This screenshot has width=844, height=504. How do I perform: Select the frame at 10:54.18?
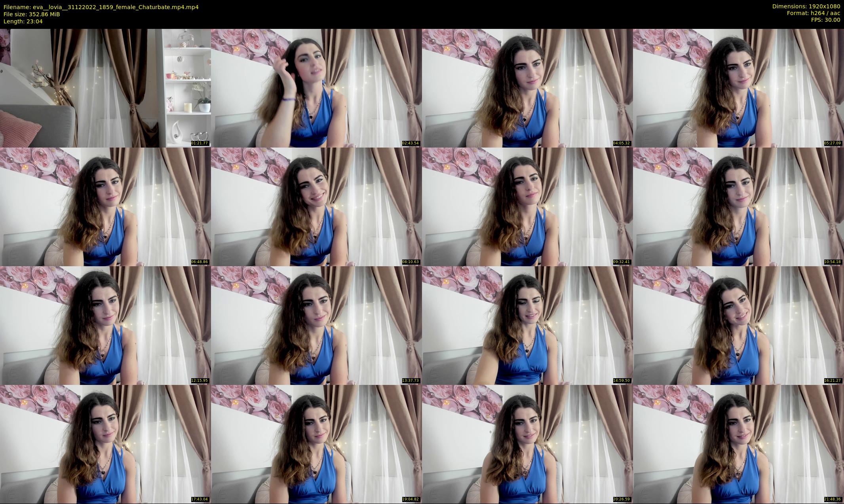point(738,207)
